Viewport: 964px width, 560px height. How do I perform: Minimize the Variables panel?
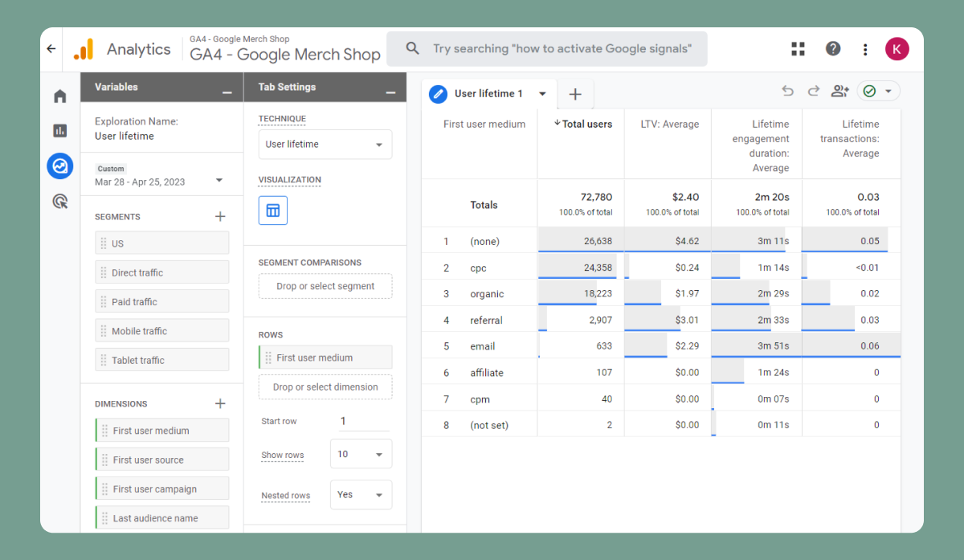pyautogui.click(x=227, y=92)
